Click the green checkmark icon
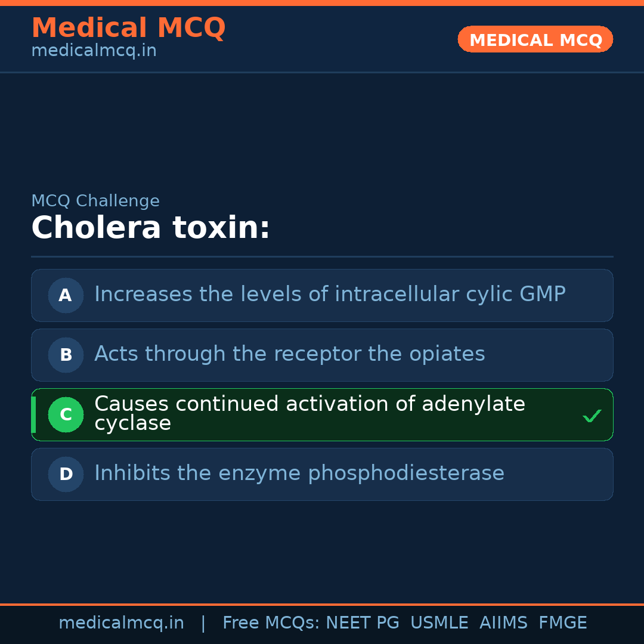The height and width of the screenshot is (644, 644). click(x=592, y=416)
